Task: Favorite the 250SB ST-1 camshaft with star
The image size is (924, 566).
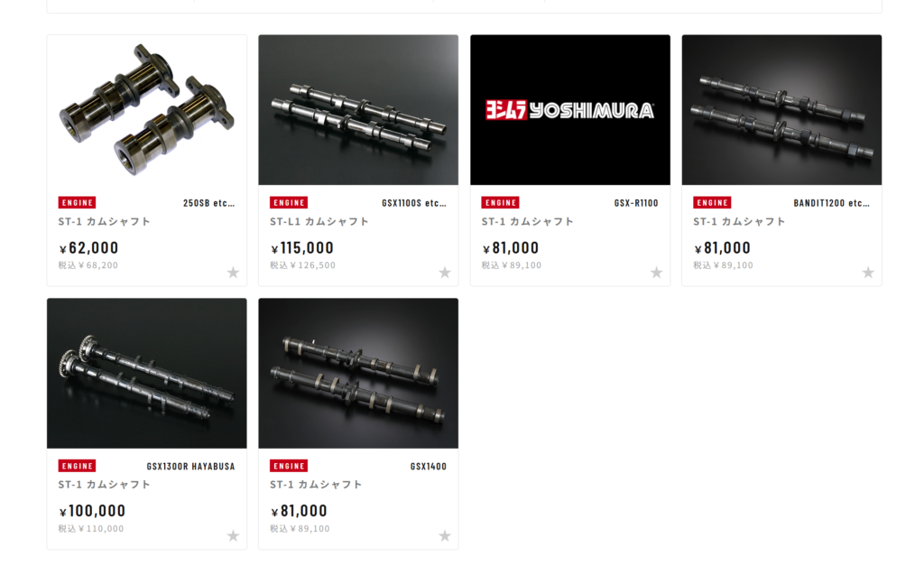Action: click(x=234, y=273)
